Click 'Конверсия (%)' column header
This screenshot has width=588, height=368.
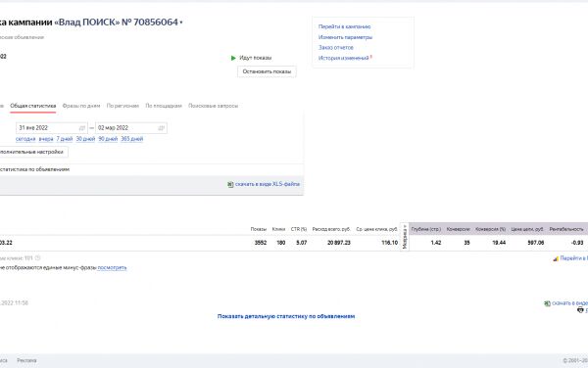coord(491,229)
